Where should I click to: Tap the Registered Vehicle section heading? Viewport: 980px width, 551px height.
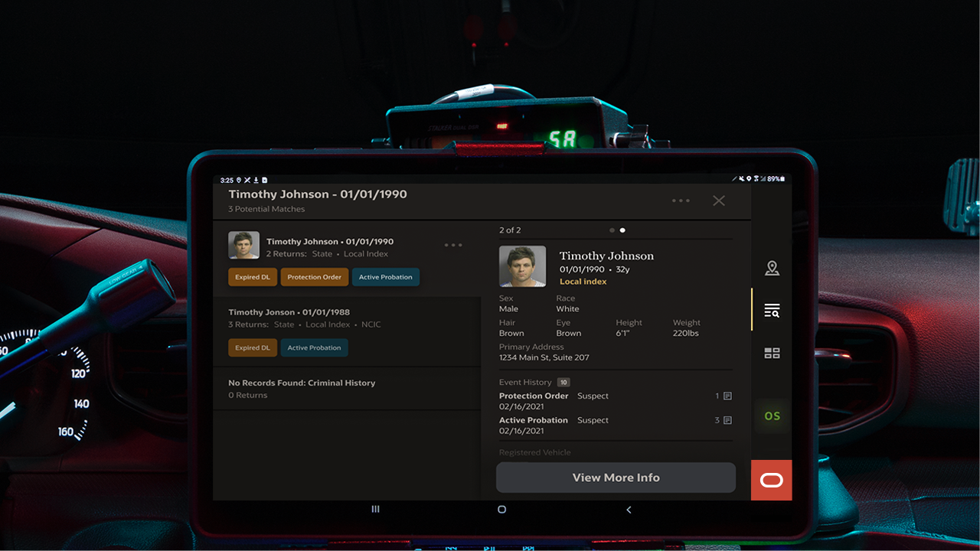tap(535, 452)
